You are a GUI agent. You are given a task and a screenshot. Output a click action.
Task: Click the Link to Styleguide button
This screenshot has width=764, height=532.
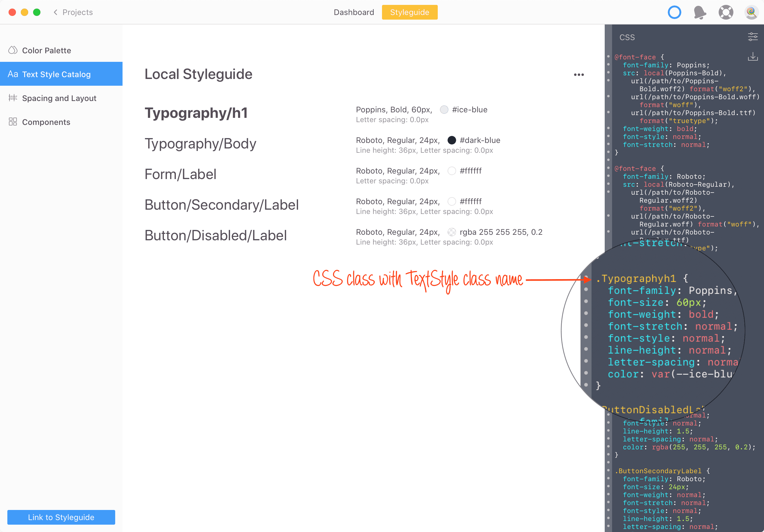(x=61, y=517)
